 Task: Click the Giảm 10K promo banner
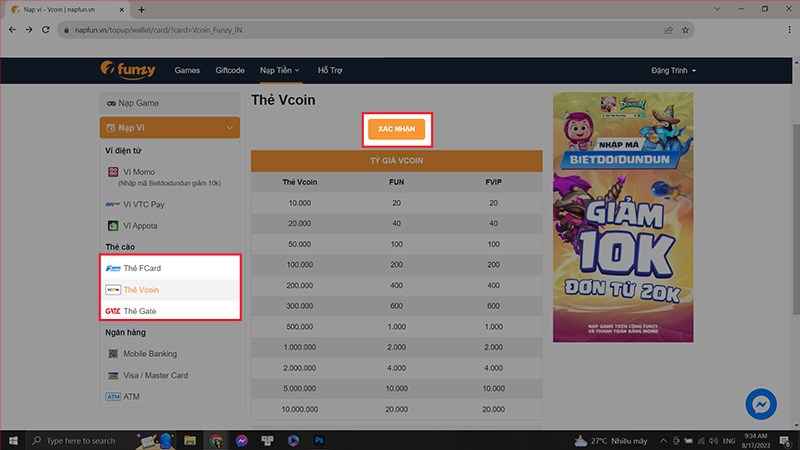click(623, 217)
